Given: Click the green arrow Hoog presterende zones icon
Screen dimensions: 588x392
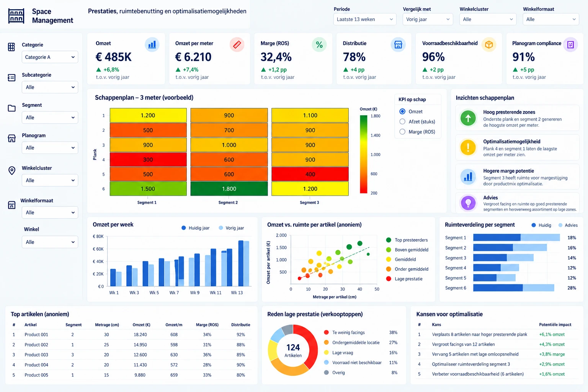Looking at the screenshot, I should (x=468, y=118).
